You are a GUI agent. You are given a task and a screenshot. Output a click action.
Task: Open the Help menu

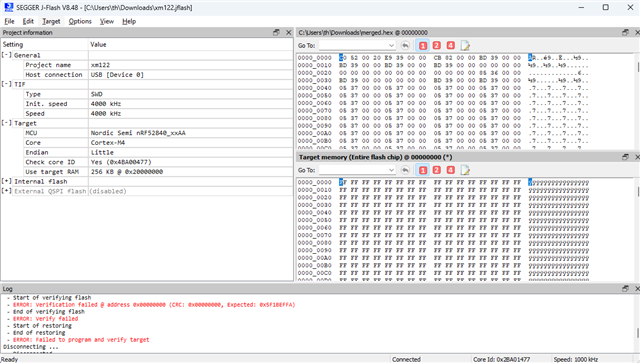129,21
